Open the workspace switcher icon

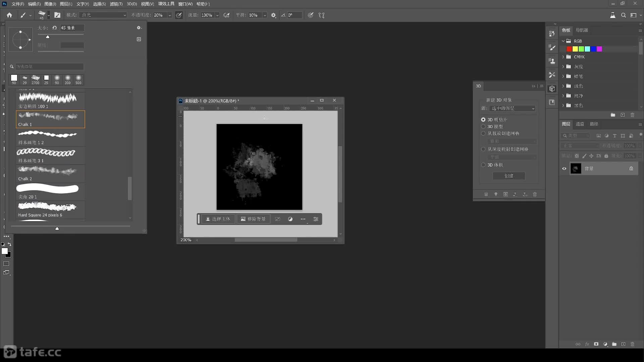[x=633, y=15]
